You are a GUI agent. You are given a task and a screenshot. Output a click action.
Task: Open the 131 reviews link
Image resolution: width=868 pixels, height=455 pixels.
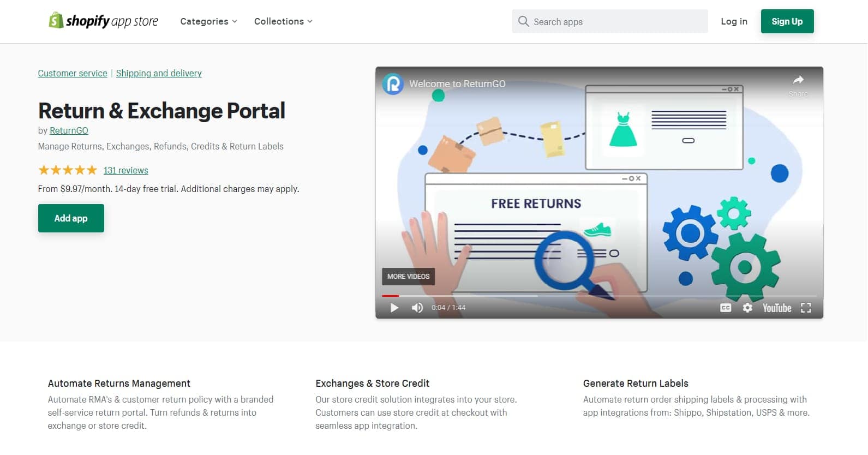(125, 170)
